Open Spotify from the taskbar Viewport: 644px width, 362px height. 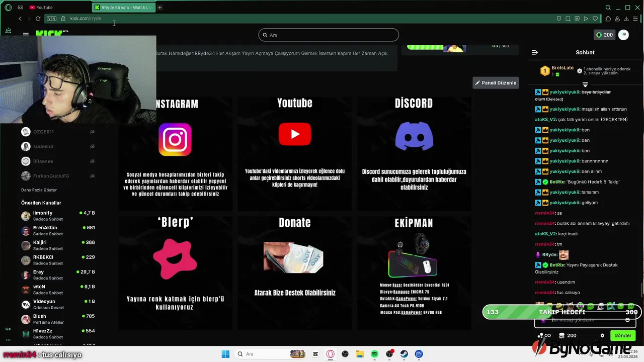[x=375, y=354]
